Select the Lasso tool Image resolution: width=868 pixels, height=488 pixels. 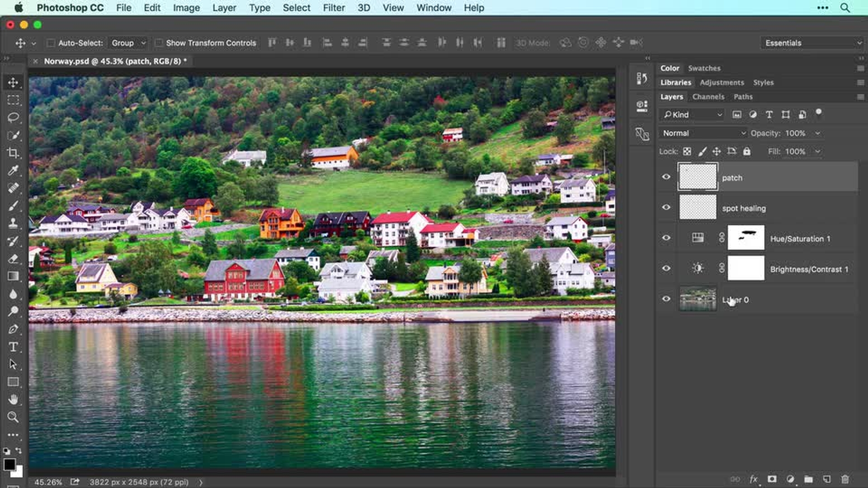pyautogui.click(x=14, y=117)
